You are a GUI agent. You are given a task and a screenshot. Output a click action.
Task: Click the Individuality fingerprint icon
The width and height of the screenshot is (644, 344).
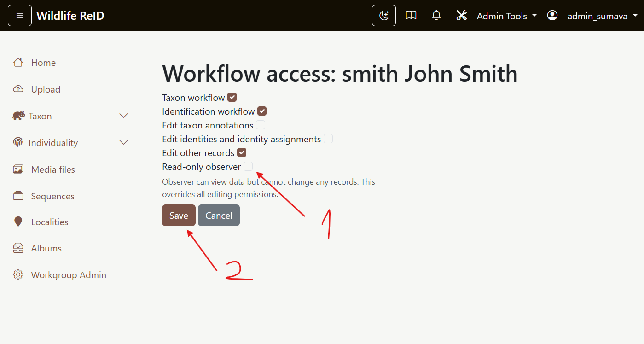pyautogui.click(x=18, y=142)
